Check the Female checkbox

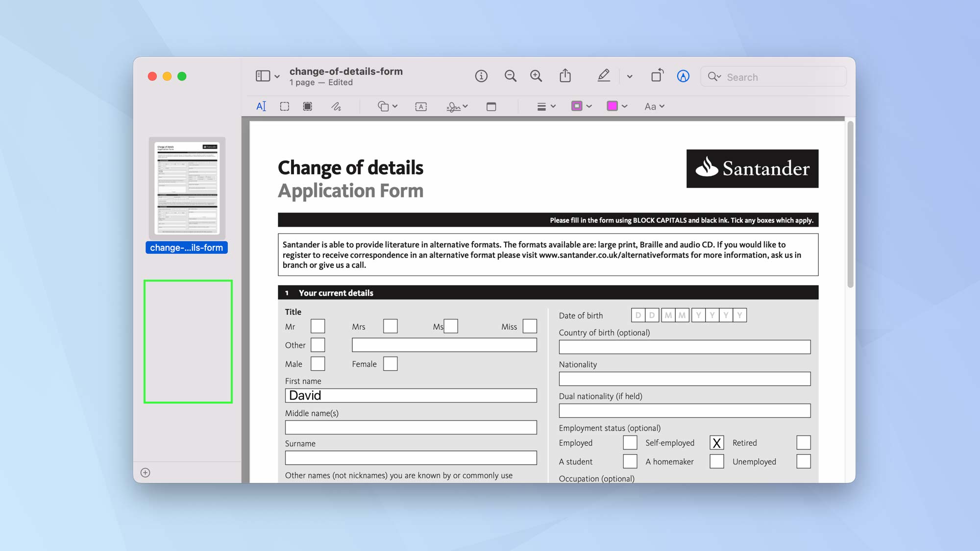click(390, 363)
